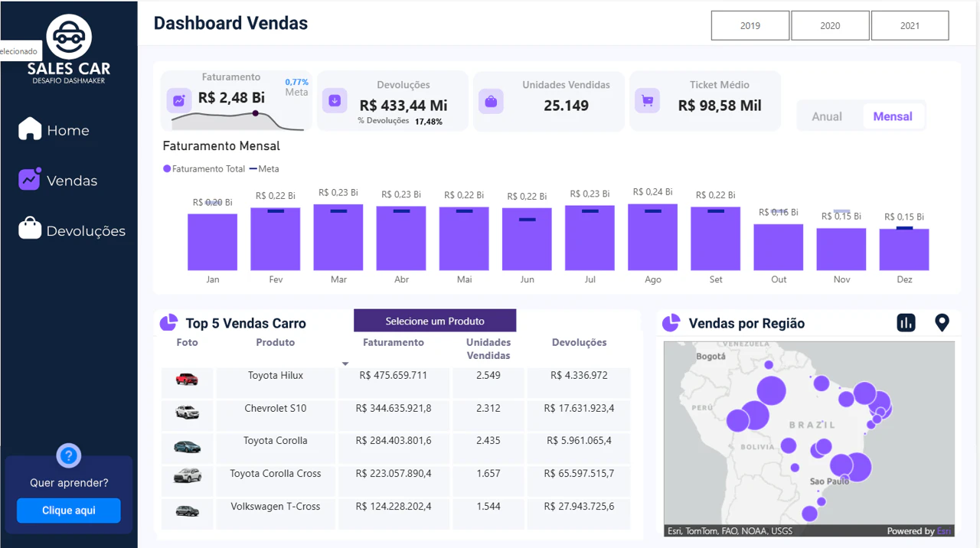Click the Ticket Médio cart icon
Viewport: 980px width, 548px height.
point(648,100)
